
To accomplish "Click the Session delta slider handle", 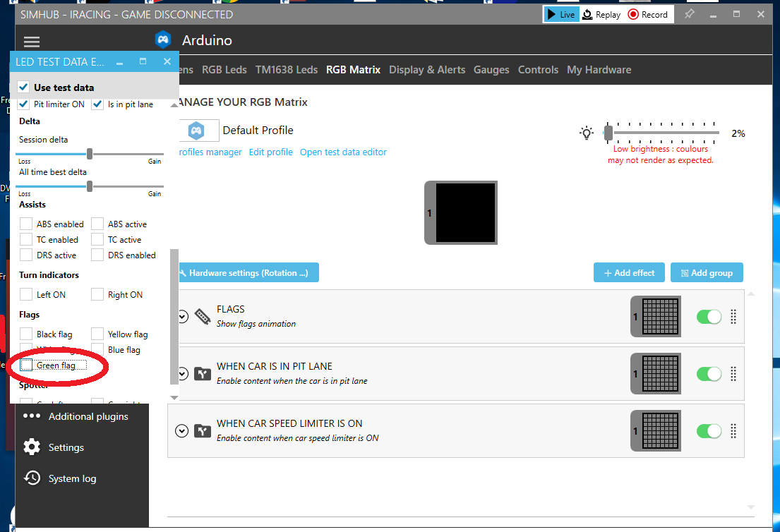I will (90, 154).
